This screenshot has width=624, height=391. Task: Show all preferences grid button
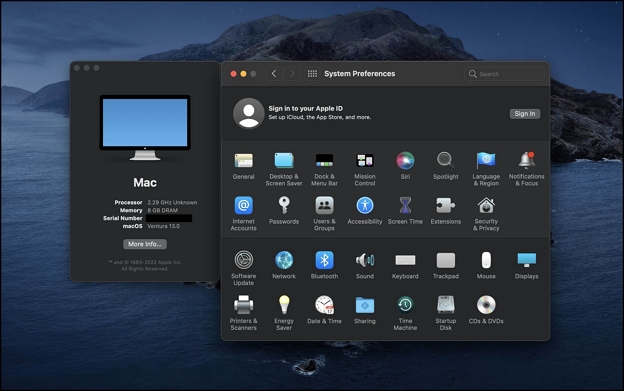312,74
